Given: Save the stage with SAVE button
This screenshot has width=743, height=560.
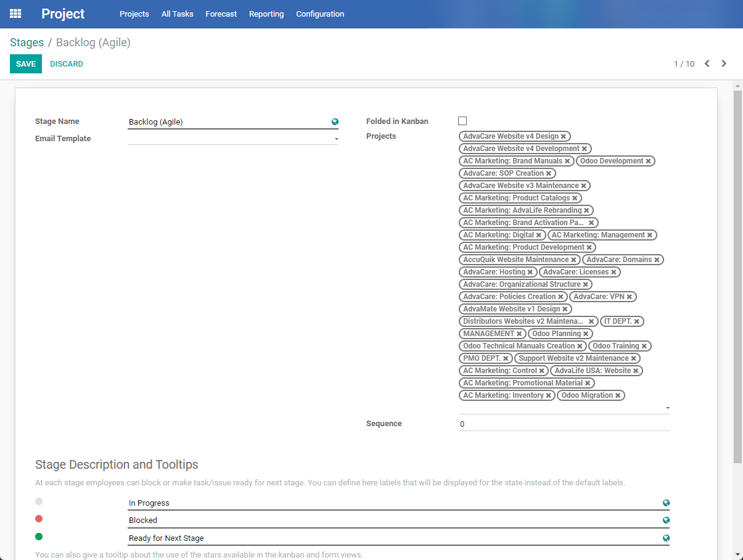Looking at the screenshot, I should point(26,64).
